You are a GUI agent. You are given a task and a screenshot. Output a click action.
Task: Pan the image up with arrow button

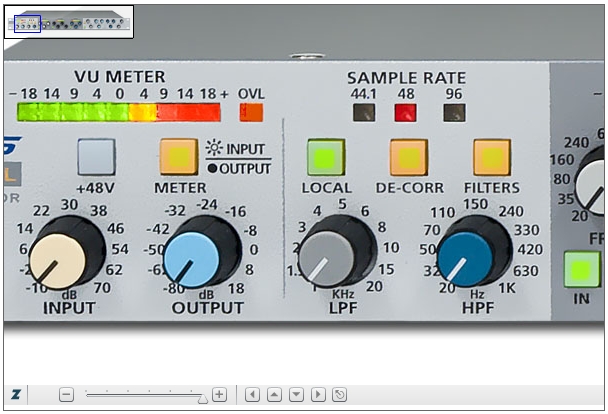[275, 395]
